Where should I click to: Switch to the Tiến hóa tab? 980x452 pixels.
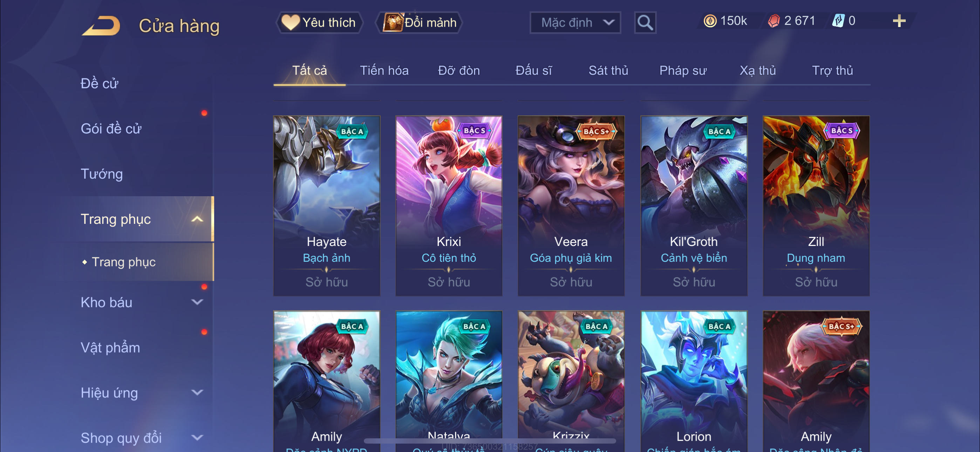(x=384, y=70)
